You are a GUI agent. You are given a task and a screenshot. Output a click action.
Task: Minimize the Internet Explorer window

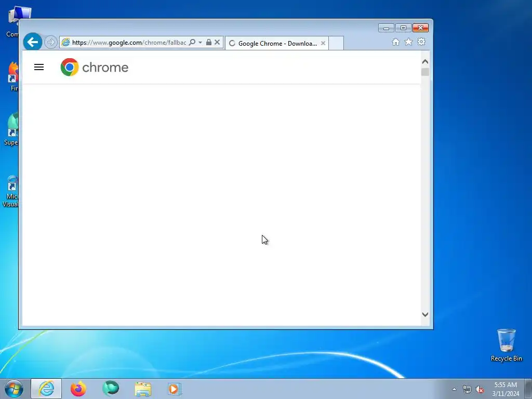386,28
